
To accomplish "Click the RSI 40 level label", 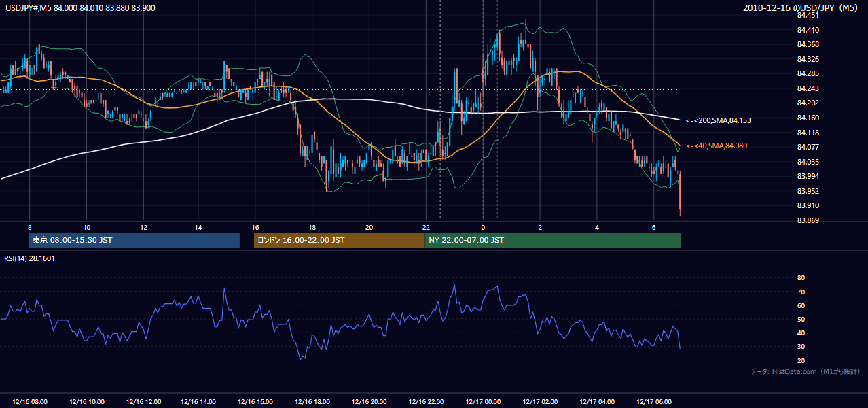I will point(801,333).
